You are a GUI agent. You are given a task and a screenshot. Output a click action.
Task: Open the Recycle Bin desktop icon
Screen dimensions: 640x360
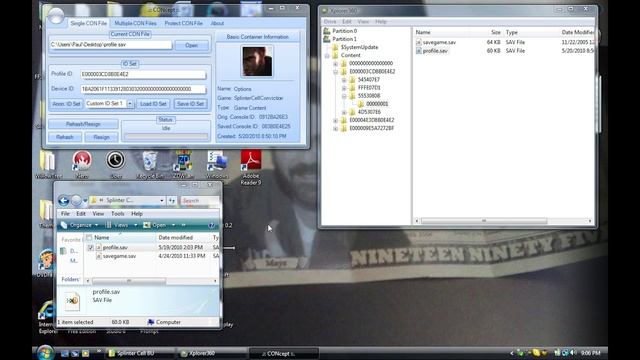149,161
